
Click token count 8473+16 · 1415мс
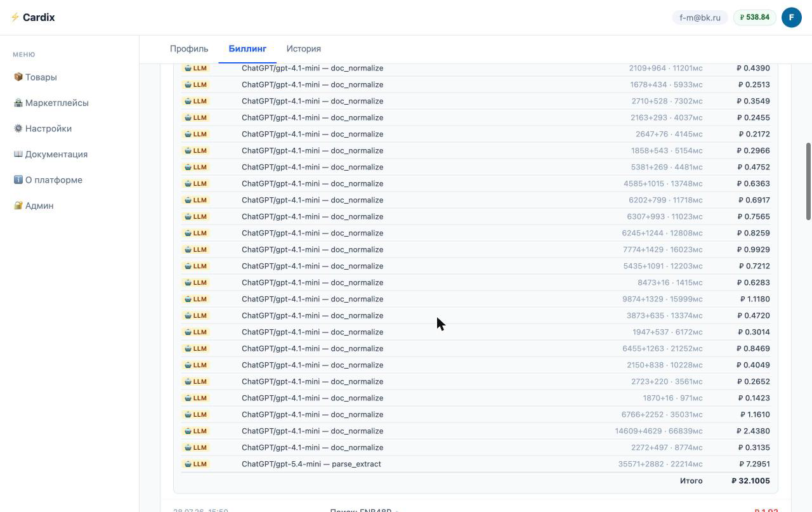click(670, 282)
